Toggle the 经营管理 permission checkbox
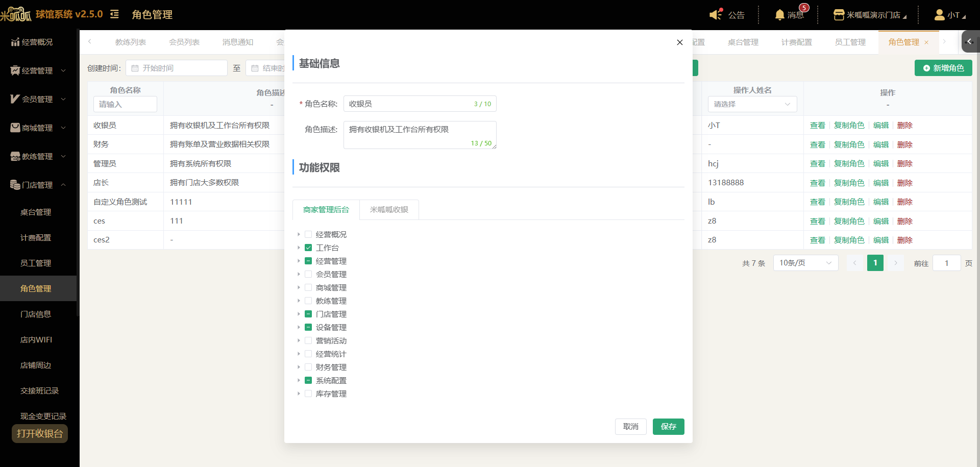The height and width of the screenshot is (467, 980). coord(308,261)
